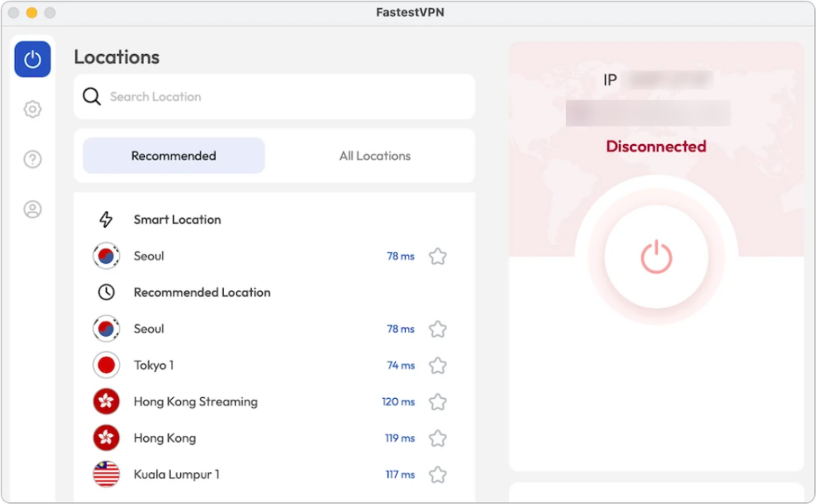816x504 pixels.
Task: Choose Hong Kong Streaming from the list
Action: (195, 402)
